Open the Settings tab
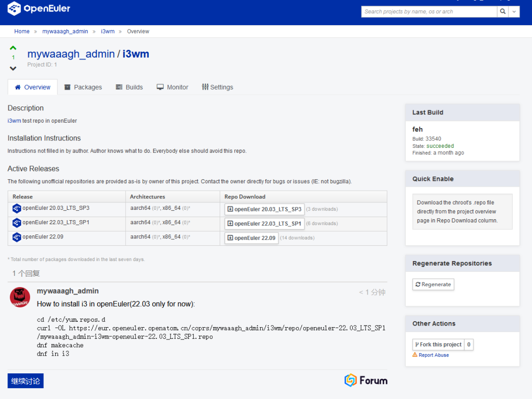This screenshot has width=532, height=399. pyautogui.click(x=217, y=87)
